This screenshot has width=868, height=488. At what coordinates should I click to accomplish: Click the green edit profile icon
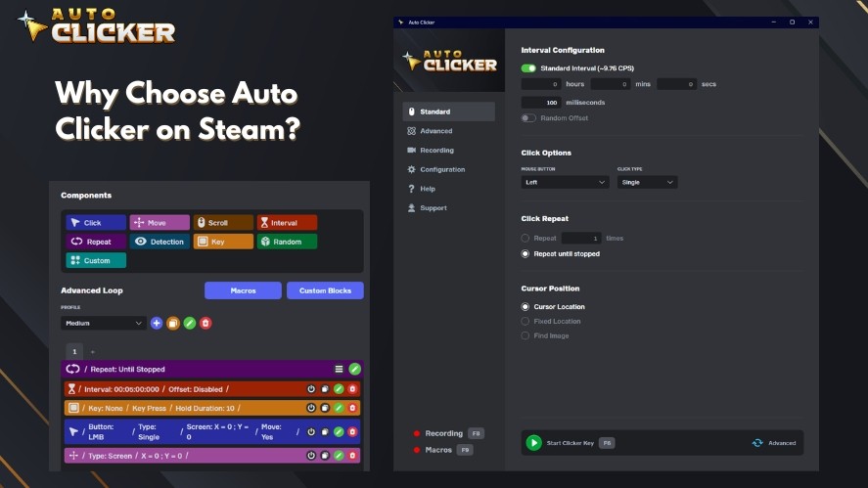pyautogui.click(x=189, y=323)
